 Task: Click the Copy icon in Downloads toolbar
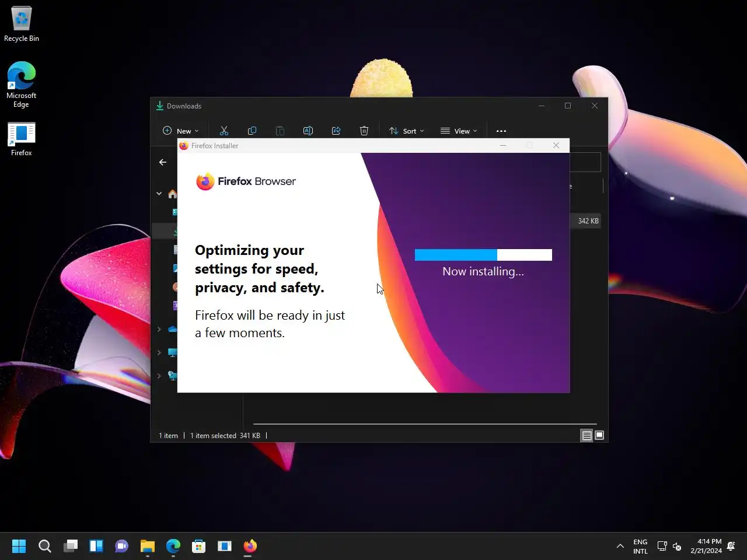[x=252, y=131]
